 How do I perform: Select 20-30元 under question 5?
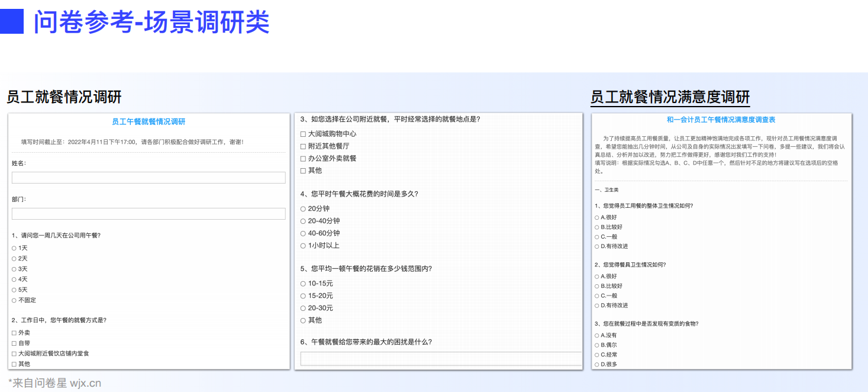(302, 308)
